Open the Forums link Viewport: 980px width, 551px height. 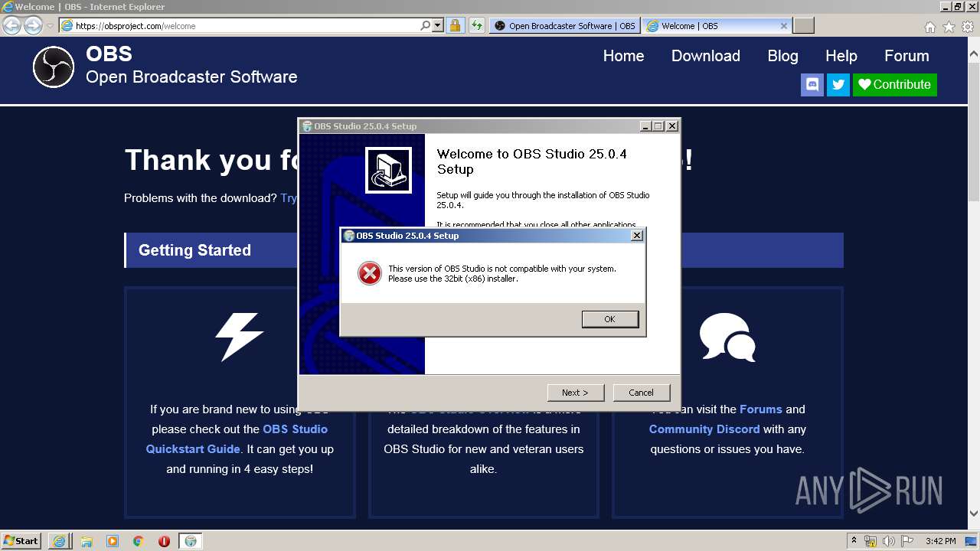(x=761, y=409)
